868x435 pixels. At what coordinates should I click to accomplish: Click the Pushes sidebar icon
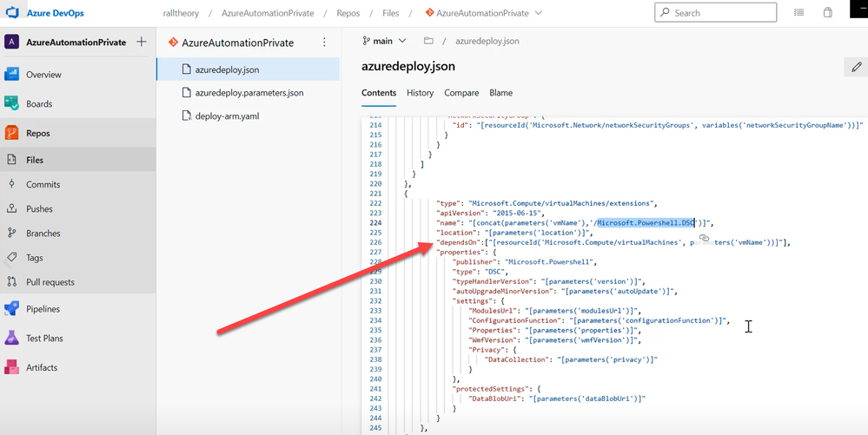coord(11,208)
